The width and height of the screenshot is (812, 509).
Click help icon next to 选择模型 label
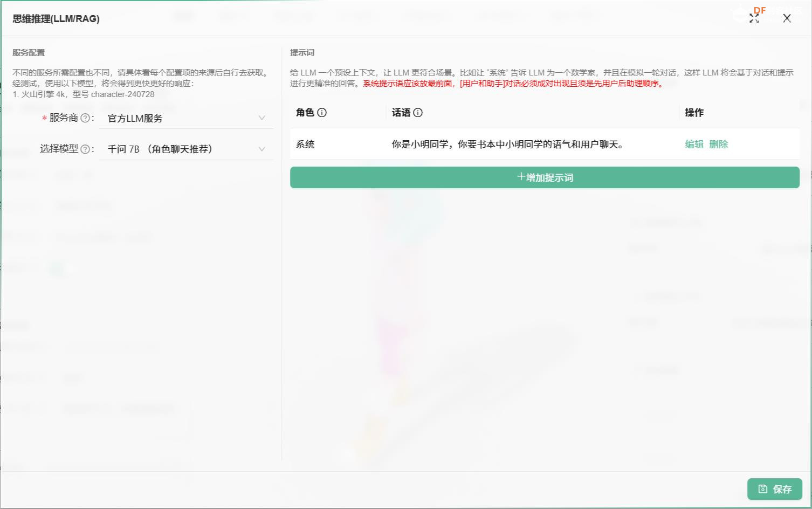[x=85, y=149]
